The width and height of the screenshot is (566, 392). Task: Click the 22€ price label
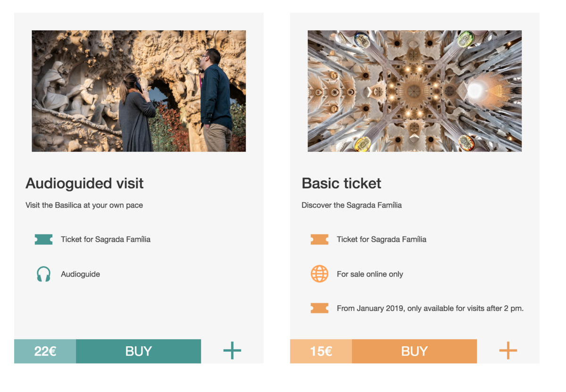click(45, 351)
